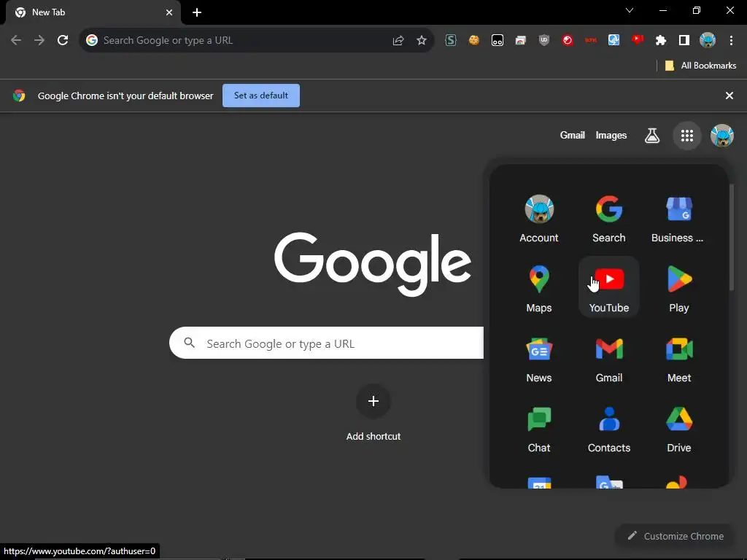Open Google account avatar on page

721,136
